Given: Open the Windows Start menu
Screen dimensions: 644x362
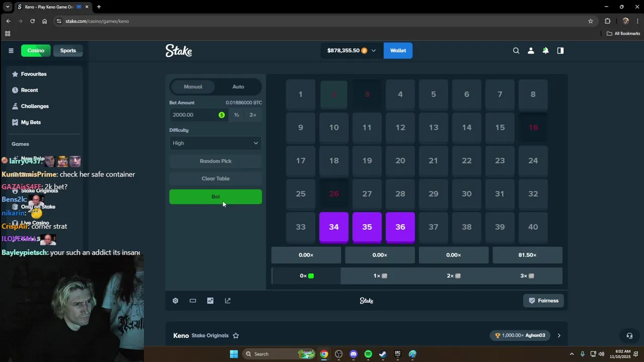Looking at the screenshot, I should (x=234, y=354).
